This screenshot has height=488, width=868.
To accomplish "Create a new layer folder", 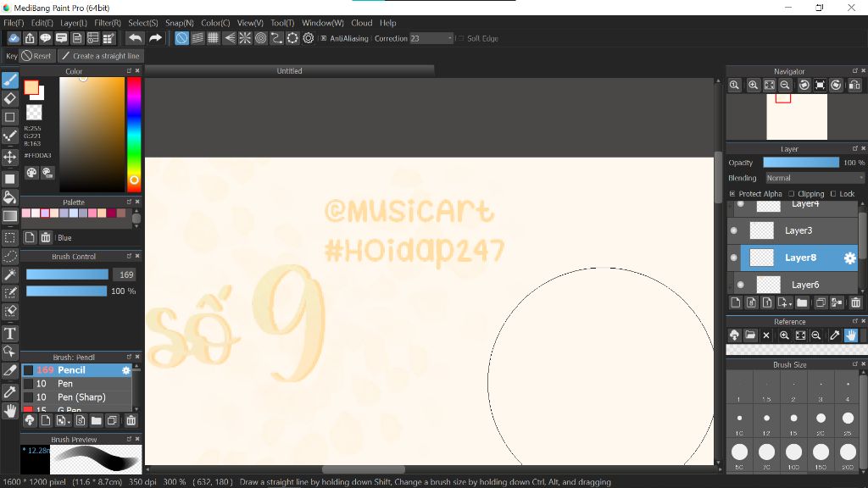I will coord(802,302).
